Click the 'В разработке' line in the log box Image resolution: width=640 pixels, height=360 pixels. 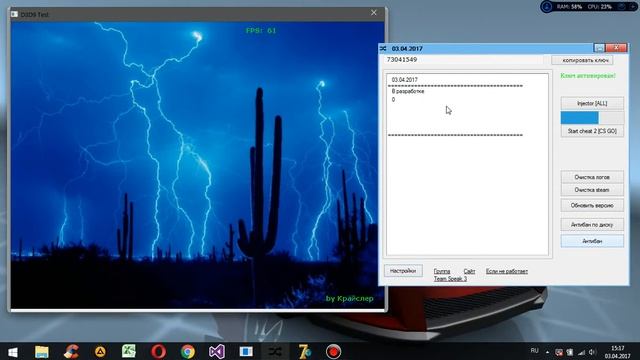(408, 91)
